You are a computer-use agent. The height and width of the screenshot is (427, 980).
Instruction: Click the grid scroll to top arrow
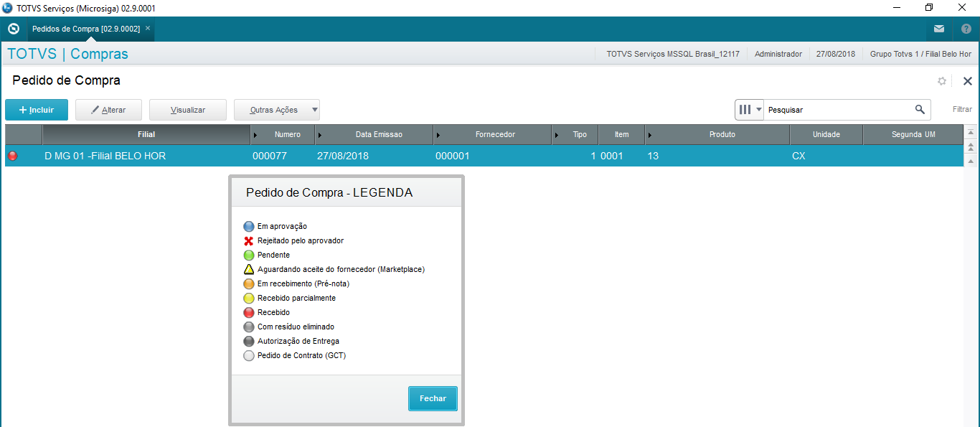click(x=971, y=133)
